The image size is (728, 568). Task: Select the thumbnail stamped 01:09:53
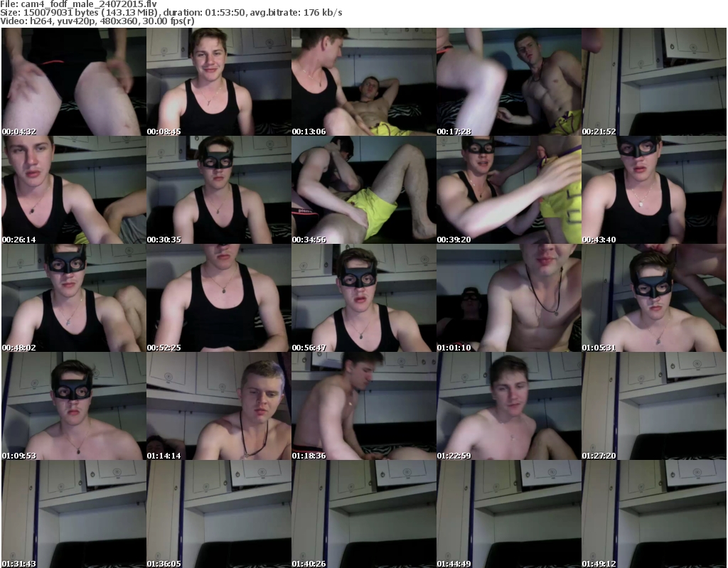[x=74, y=406]
